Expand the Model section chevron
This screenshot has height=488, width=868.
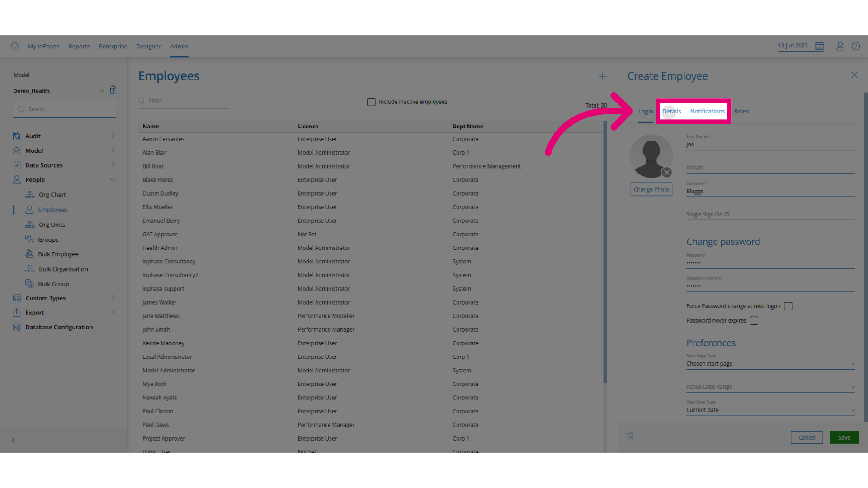113,150
